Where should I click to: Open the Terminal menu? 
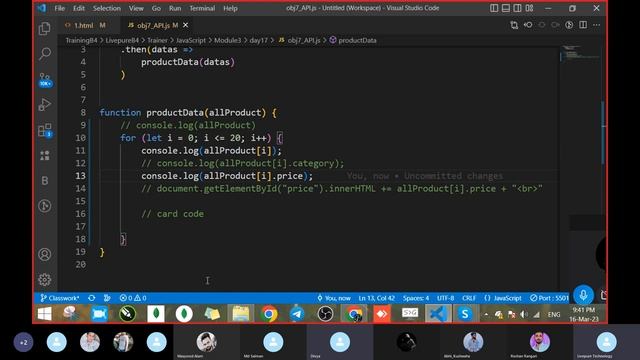[202, 8]
